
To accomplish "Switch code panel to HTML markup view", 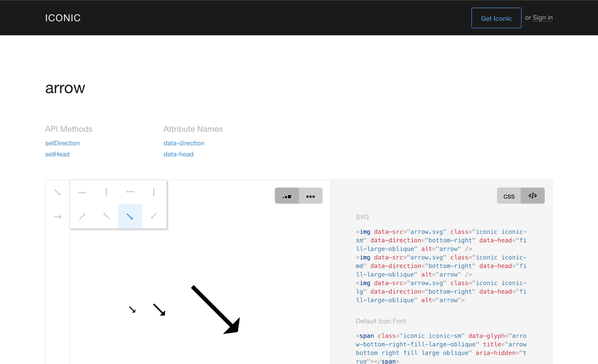I will (533, 196).
